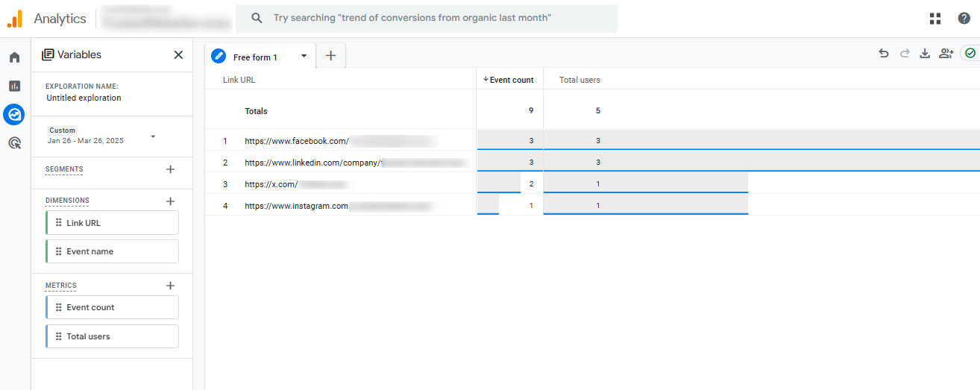Viewport: 980px width, 390px height.
Task: Click the Analytics product name
Action: (60, 19)
